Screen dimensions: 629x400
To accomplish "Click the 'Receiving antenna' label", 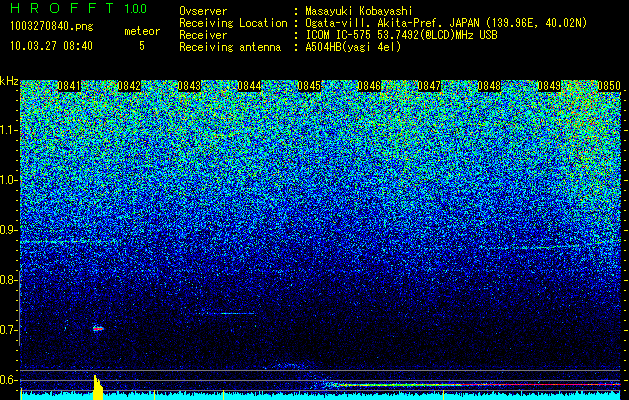I will 230,47.
